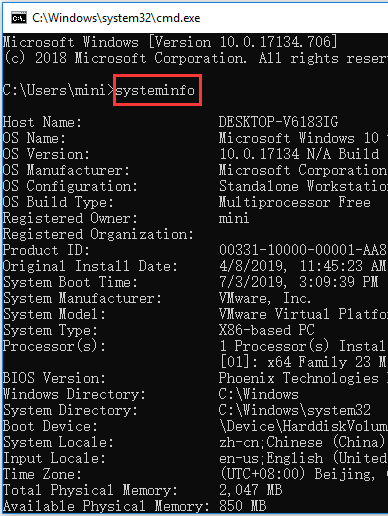The width and height of the screenshot is (388, 516).
Task: Click the System Model: label
Action: tap(54, 314)
